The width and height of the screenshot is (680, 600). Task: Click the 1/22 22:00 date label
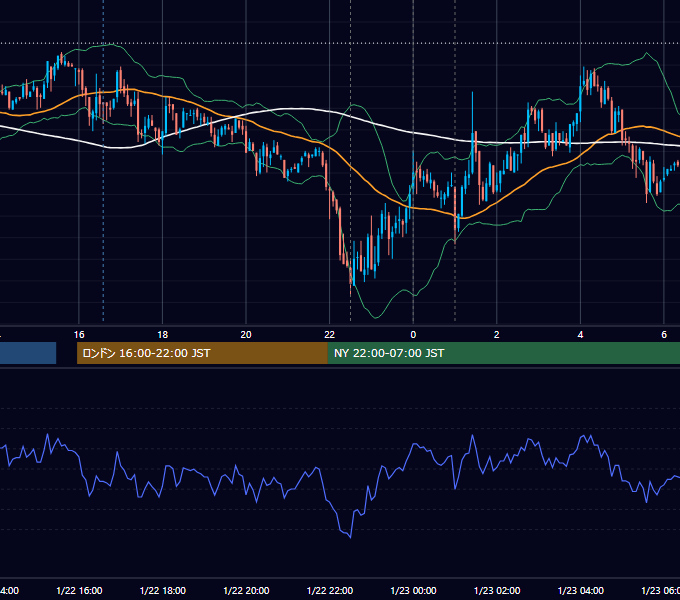(x=330, y=590)
